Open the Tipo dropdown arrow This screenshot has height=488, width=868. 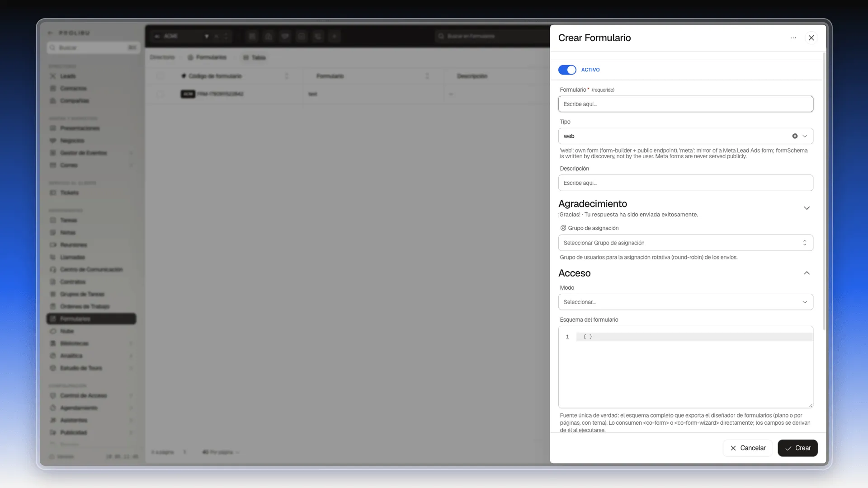[x=805, y=136]
